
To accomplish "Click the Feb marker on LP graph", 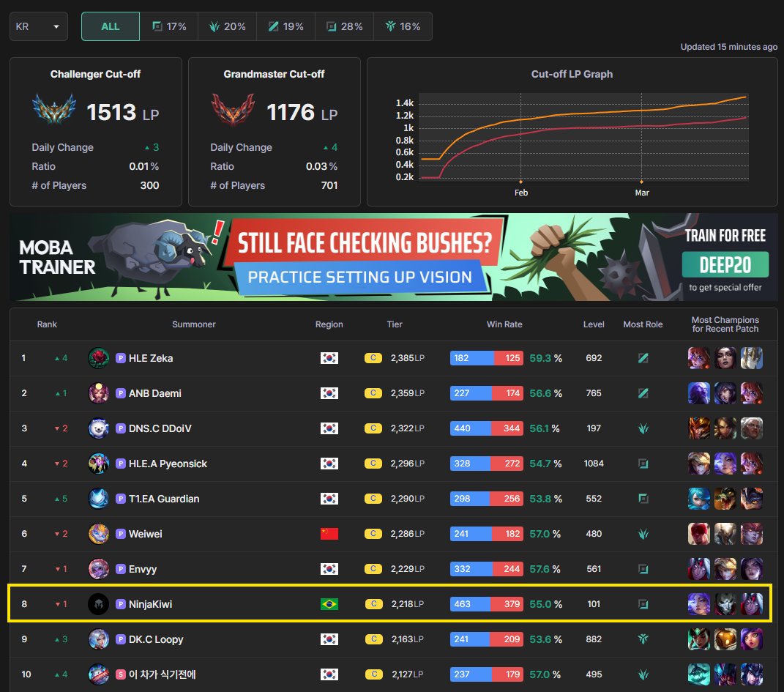I will (520, 182).
